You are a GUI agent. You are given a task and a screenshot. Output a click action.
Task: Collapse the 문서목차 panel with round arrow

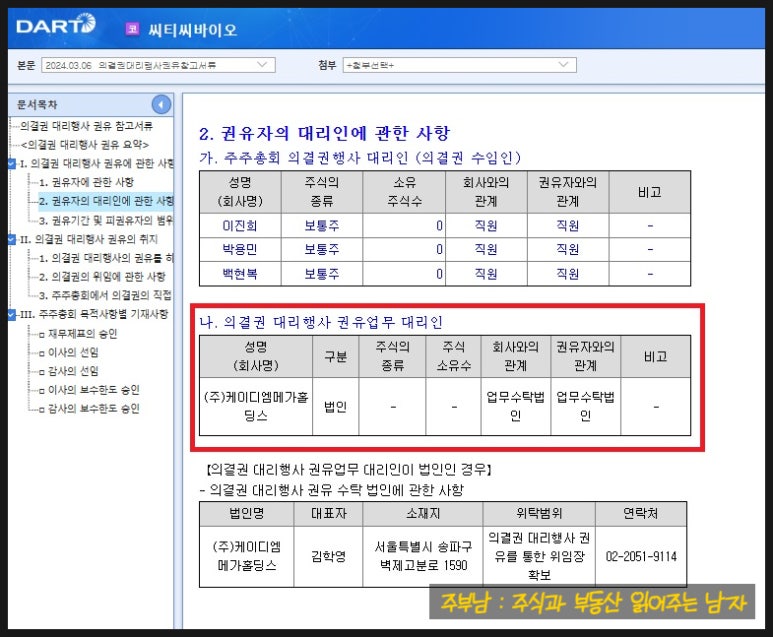(161, 105)
